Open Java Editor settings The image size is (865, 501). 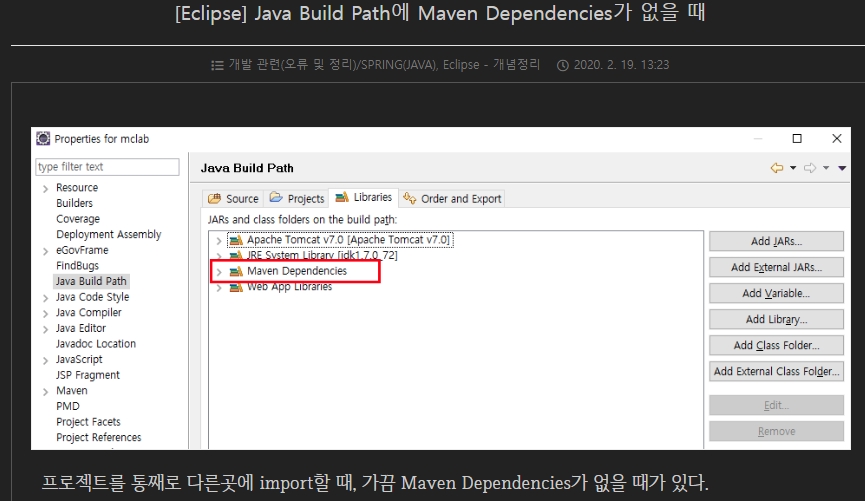coord(81,328)
